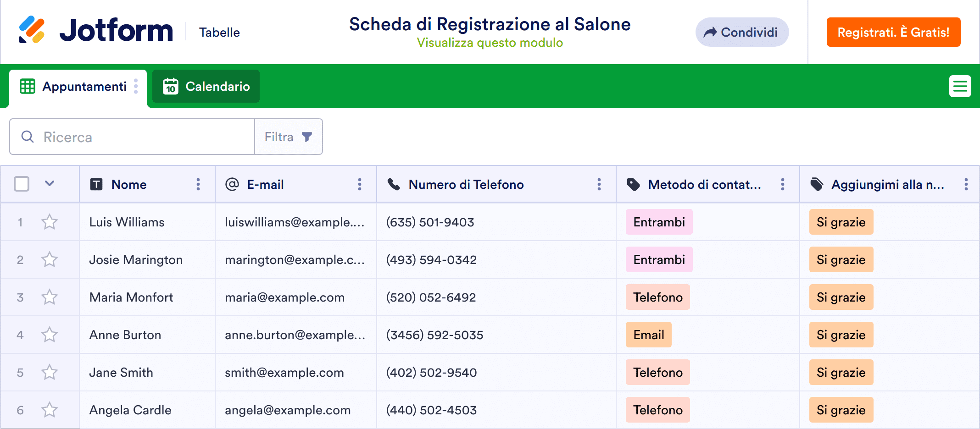Star the Maria Monfort row
Viewport: 980px width, 429px height.
pos(50,297)
